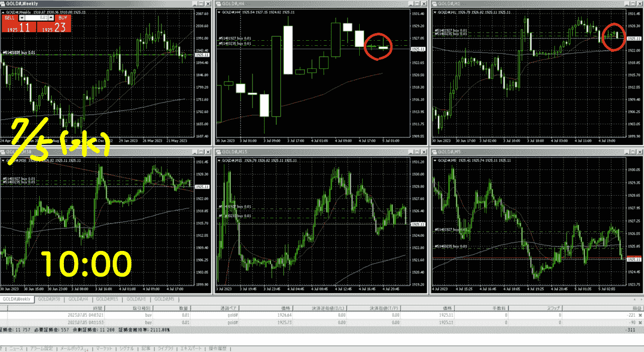The width and height of the screenshot is (644, 352).
Task: Close the second buy order with X icon
Action: (640, 322)
